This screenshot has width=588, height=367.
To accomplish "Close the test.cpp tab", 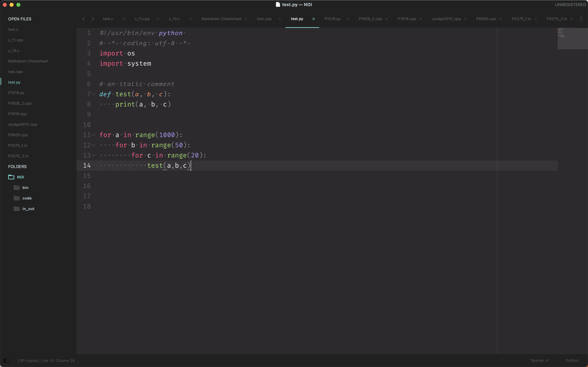I will pos(280,19).
